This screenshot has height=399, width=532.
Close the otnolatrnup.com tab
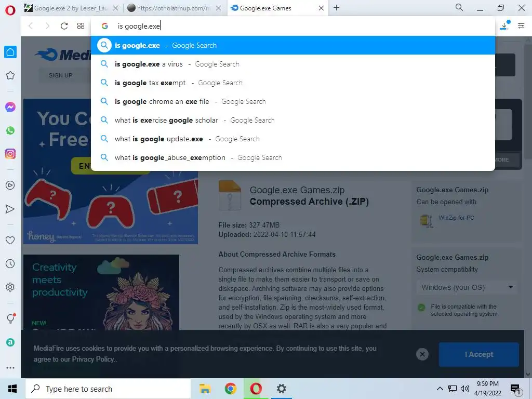pyautogui.click(x=219, y=8)
